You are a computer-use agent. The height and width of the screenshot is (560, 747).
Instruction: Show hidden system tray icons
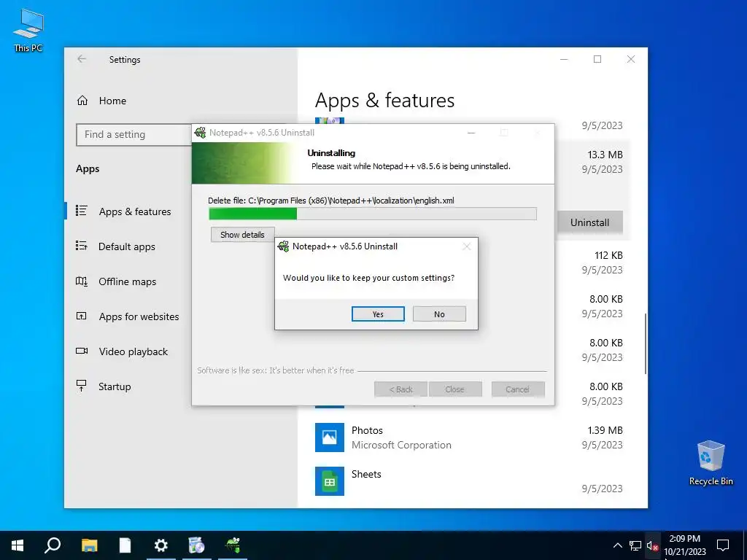point(617,545)
